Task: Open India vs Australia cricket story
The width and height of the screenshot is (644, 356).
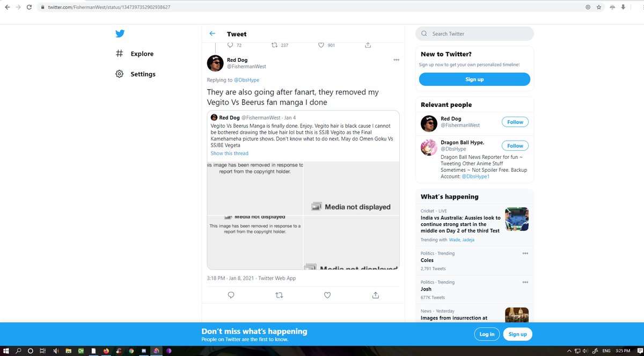Action: tap(460, 224)
